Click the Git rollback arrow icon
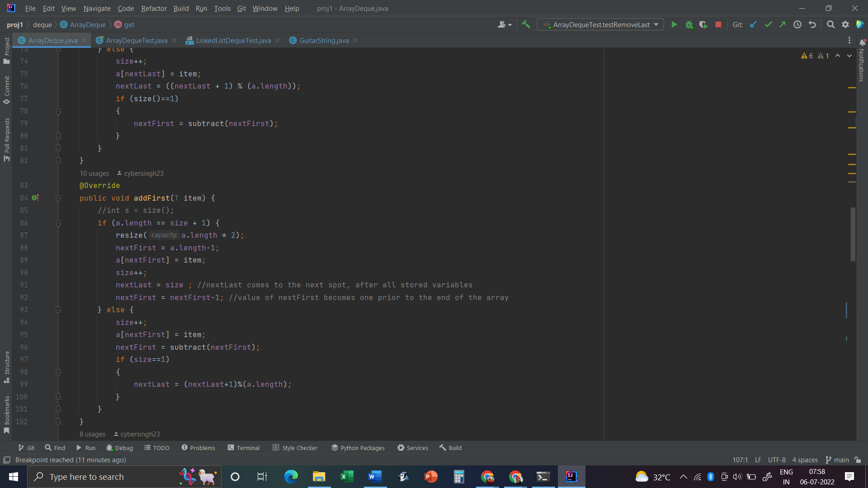Screen dimensions: 868x488 812,25
